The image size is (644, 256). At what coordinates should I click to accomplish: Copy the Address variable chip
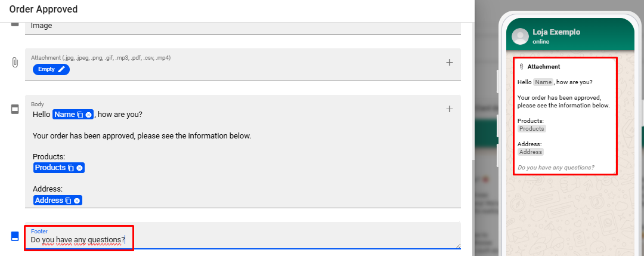tap(69, 201)
